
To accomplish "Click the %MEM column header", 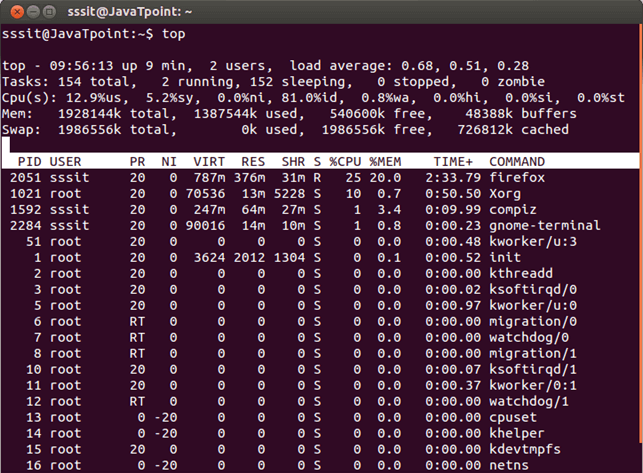I will [385, 162].
